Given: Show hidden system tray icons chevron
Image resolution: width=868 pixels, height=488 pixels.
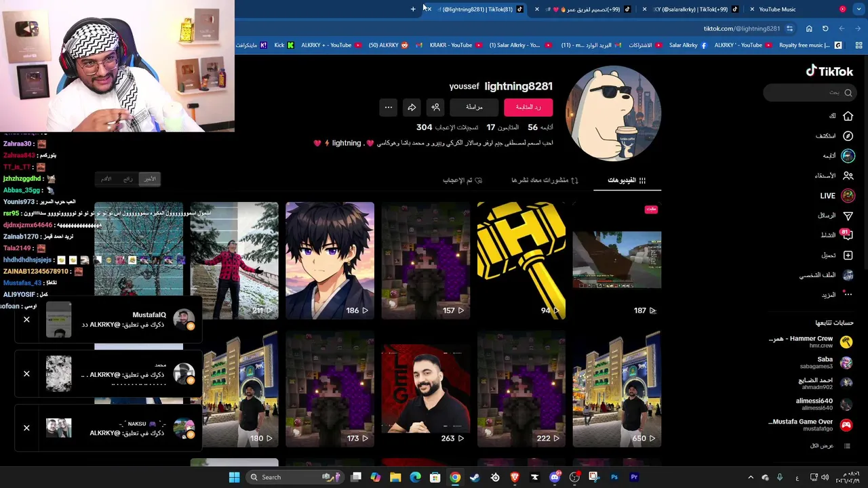Looking at the screenshot, I should [x=751, y=477].
